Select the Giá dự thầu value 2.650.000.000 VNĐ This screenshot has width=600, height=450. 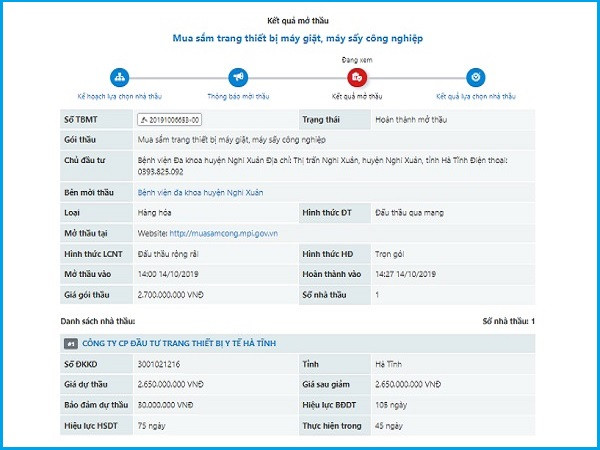point(171,384)
